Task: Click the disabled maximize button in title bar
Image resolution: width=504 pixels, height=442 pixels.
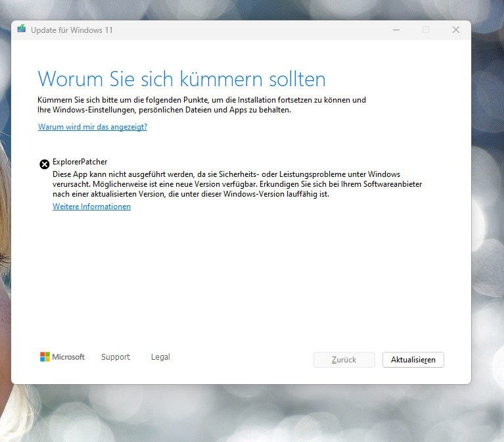Action: pos(426,30)
